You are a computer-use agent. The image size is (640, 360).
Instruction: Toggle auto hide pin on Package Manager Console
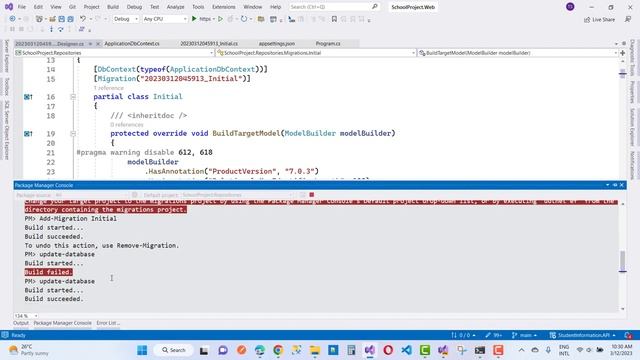click(x=615, y=185)
